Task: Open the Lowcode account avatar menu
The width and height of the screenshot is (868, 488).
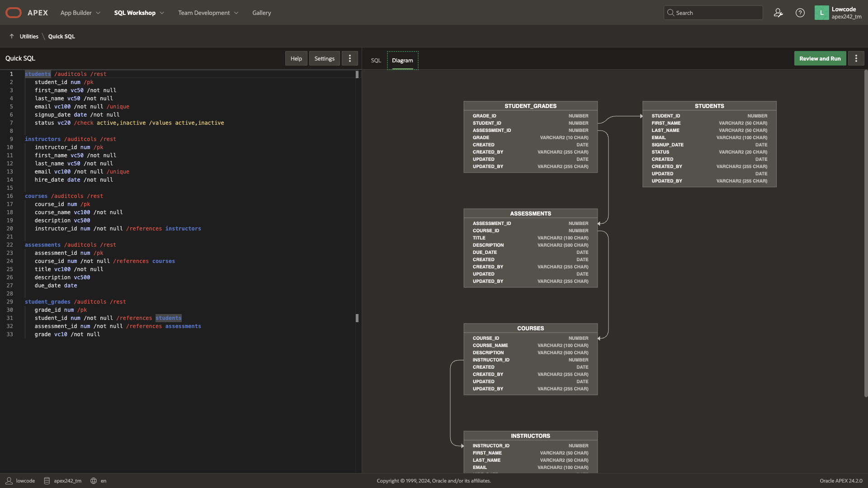Action: coord(821,13)
